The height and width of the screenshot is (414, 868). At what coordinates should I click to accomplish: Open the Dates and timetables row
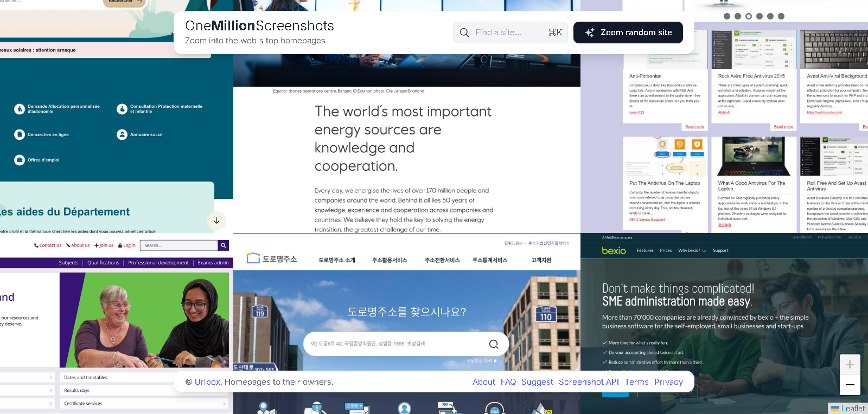144,377
